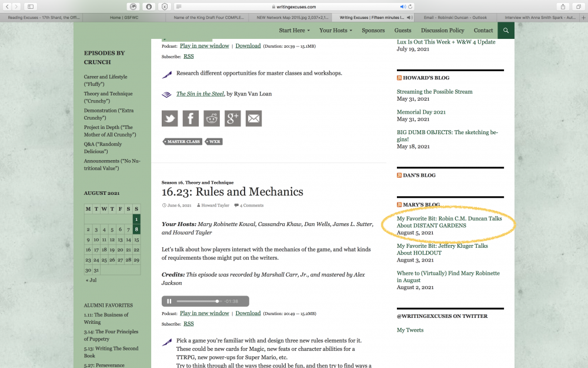Open Memorial Day 2021 post

421,112
